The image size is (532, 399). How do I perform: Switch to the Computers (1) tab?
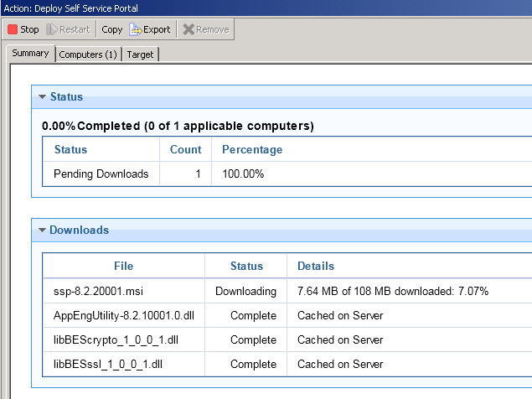click(88, 54)
